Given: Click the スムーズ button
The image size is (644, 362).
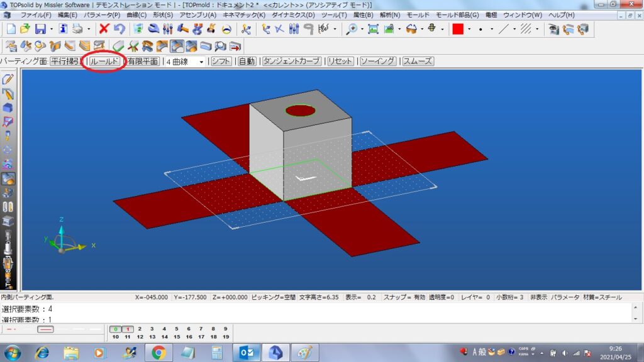Looking at the screenshot, I should pos(418,62).
